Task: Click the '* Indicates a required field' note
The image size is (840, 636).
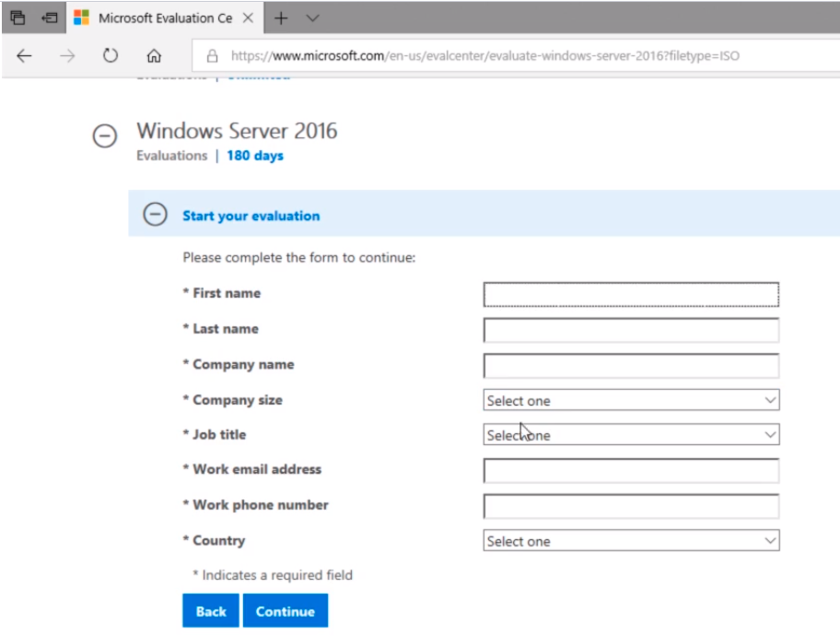Action: [273, 575]
